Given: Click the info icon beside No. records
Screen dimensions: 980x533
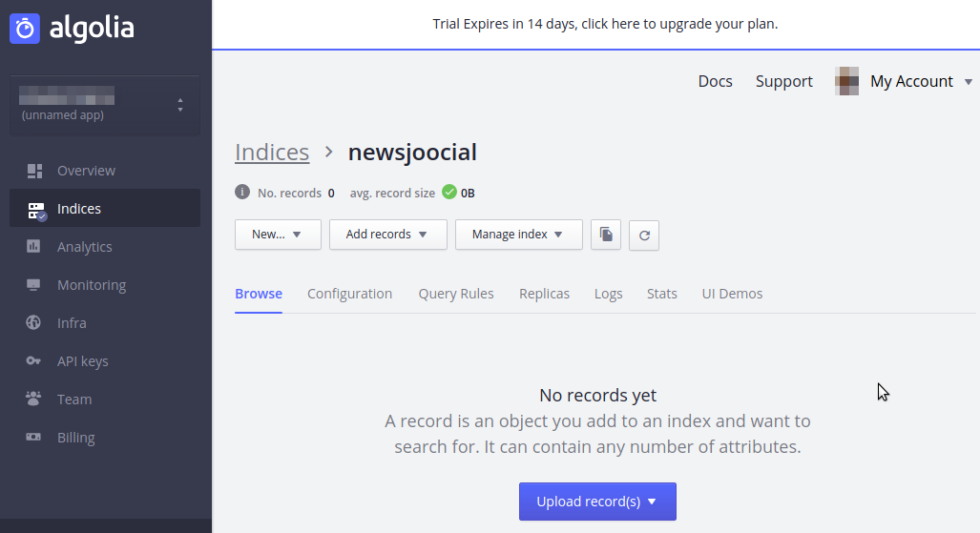Looking at the screenshot, I should pyautogui.click(x=242, y=192).
